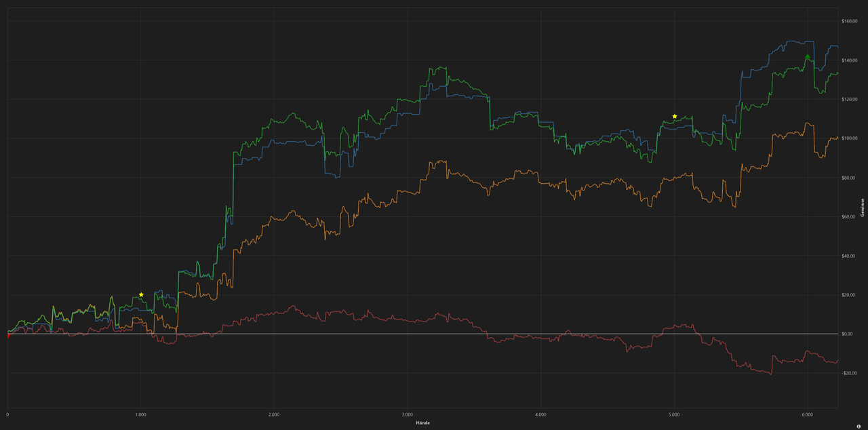Image resolution: width=868 pixels, height=430 pixels.
Task: Click the yellow star marker near 1.000 hands
Action: coord(141,294)
